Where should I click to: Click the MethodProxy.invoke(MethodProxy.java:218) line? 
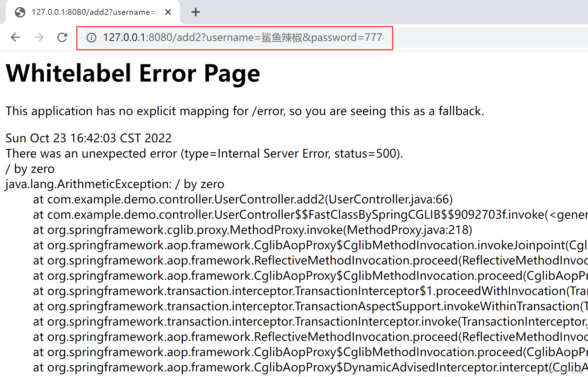click(x=252, y=230)
